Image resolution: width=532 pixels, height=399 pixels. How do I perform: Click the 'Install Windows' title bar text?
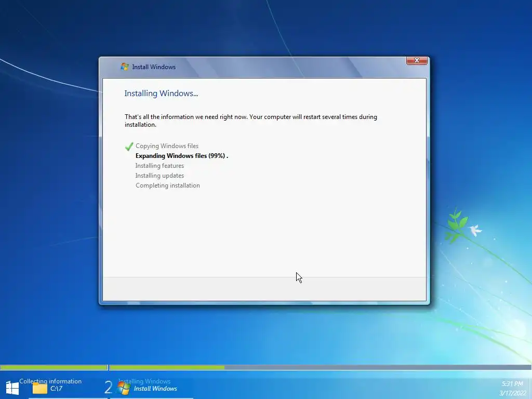154,67
